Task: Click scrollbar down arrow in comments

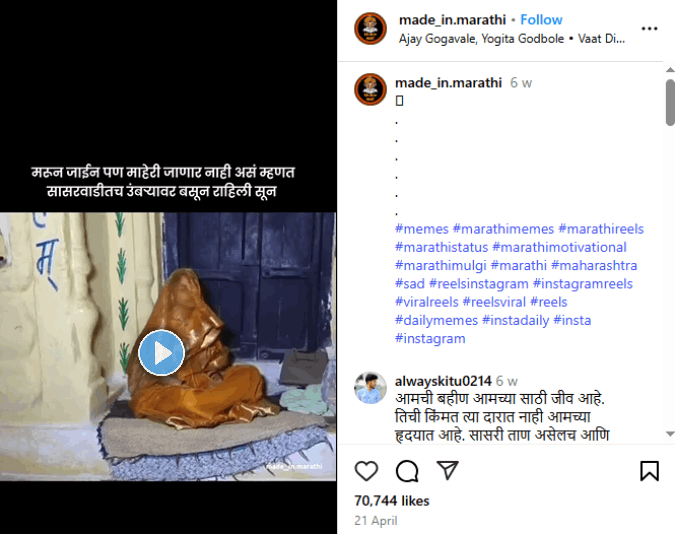Action: point(670,434)
